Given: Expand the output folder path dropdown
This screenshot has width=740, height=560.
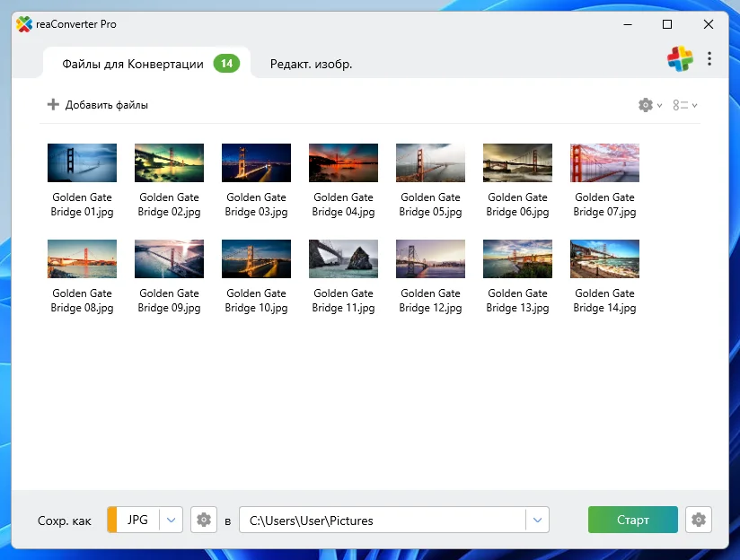Looking at the screenshot, I should (537, 520).
